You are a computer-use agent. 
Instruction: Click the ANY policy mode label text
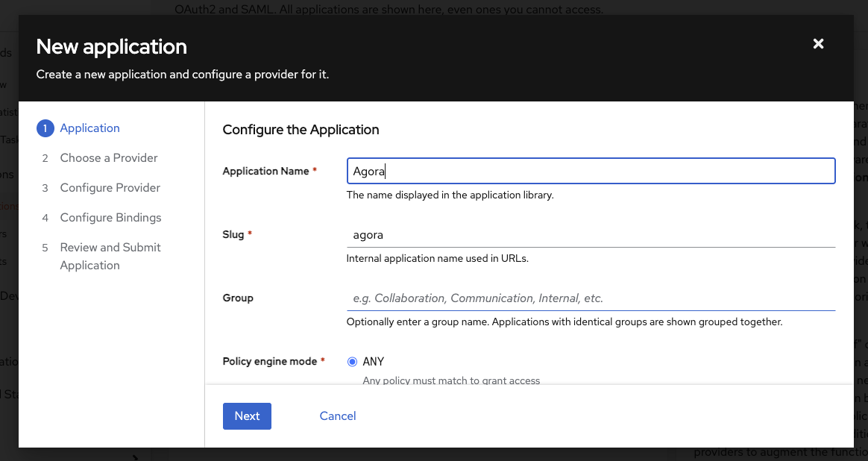point(374,362)
